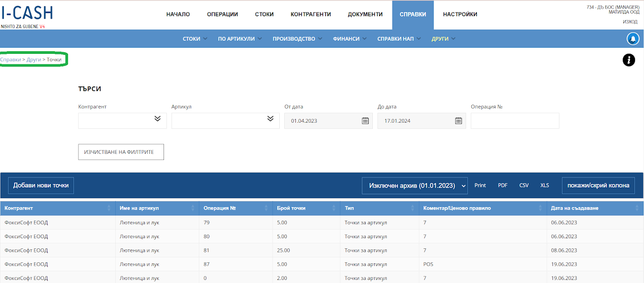
Task: Expand the Артикул dropdown
Action: tap(270, 119)
